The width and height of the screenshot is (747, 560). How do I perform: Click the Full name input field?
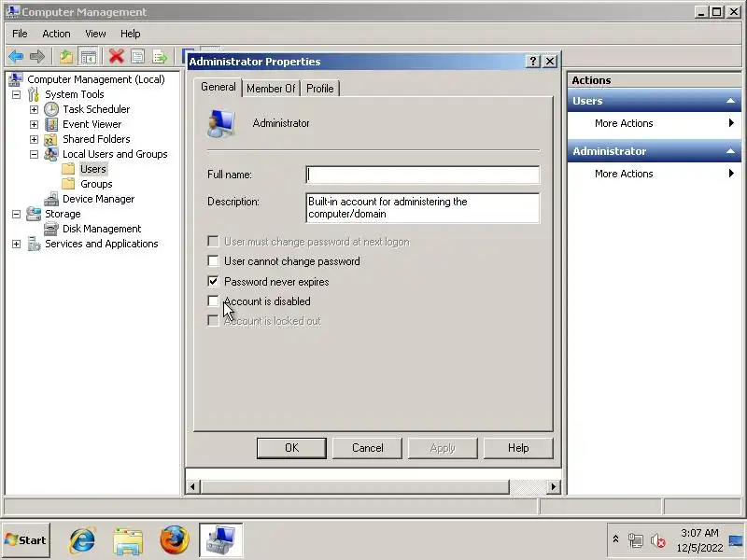423,175
